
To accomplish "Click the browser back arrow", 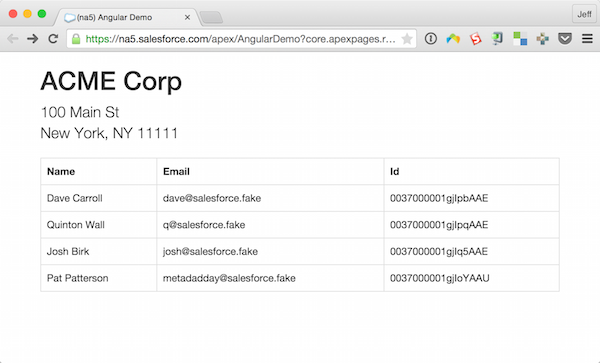I will click(13, 39).
